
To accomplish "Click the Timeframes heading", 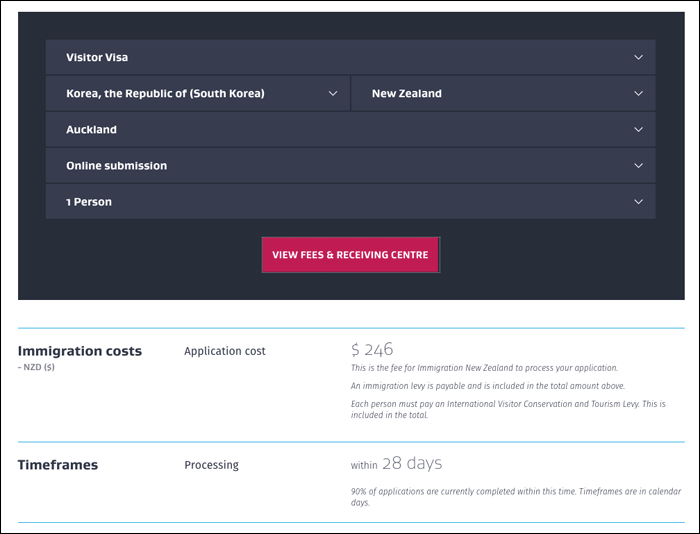I will point(58,465).
